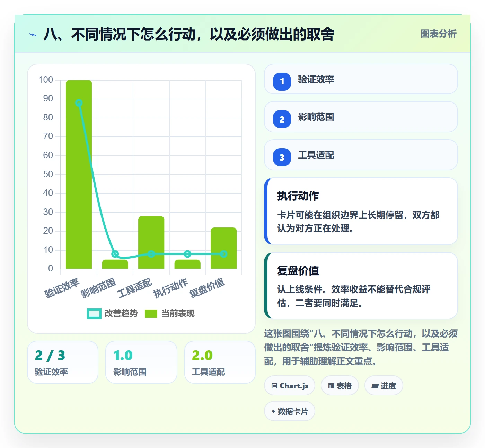Open the 执行动作 card
This screenshot has width=485, height=448.
click(361, 211)
